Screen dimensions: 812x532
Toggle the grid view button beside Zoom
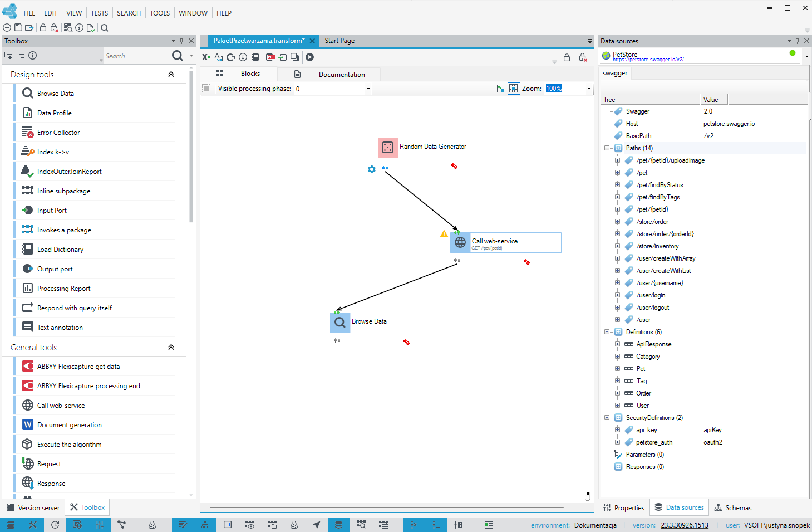[x=513, y=89]
